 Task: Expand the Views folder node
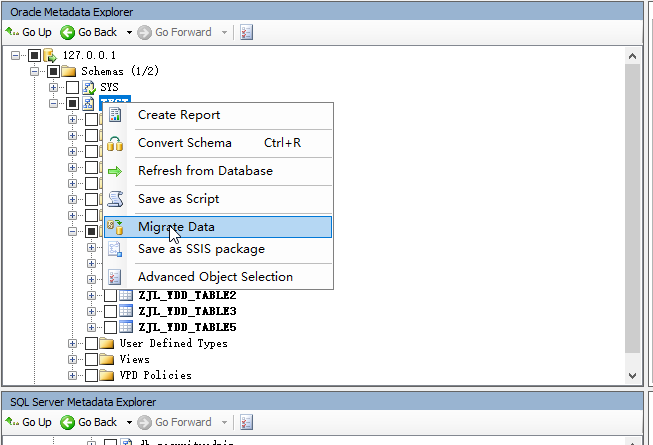click(x=72, y=359)
